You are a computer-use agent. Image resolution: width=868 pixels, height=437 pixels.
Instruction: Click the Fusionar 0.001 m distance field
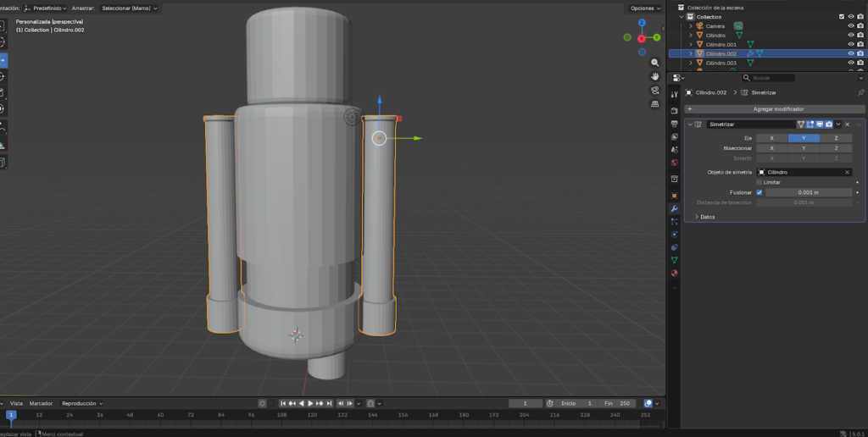pos(808,192)
